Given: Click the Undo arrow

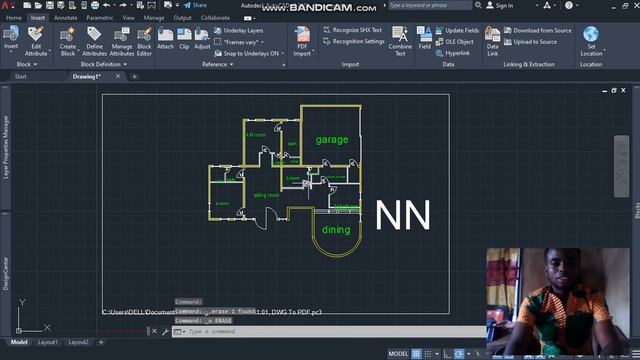Looking at the screenshot, I should click(x=107, y=5).
